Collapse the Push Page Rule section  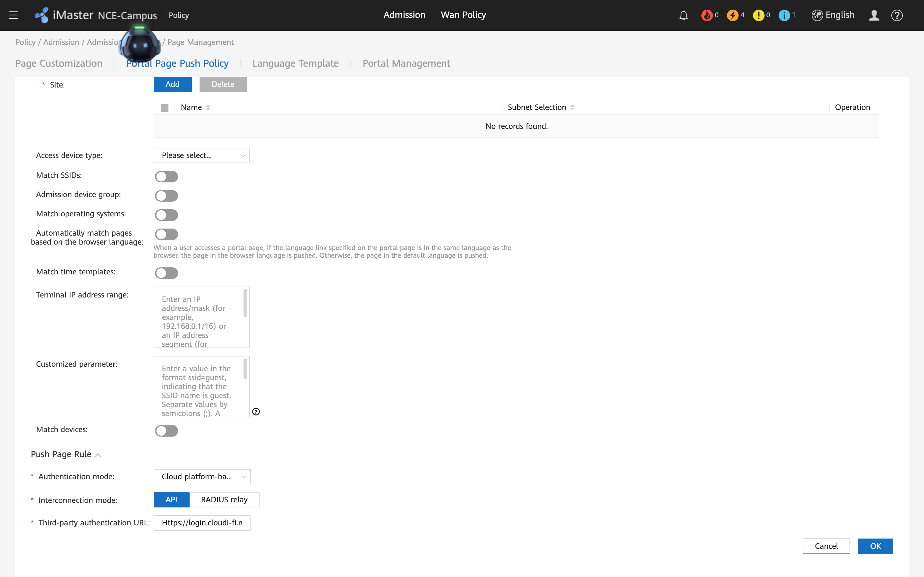tap(98, 455)
